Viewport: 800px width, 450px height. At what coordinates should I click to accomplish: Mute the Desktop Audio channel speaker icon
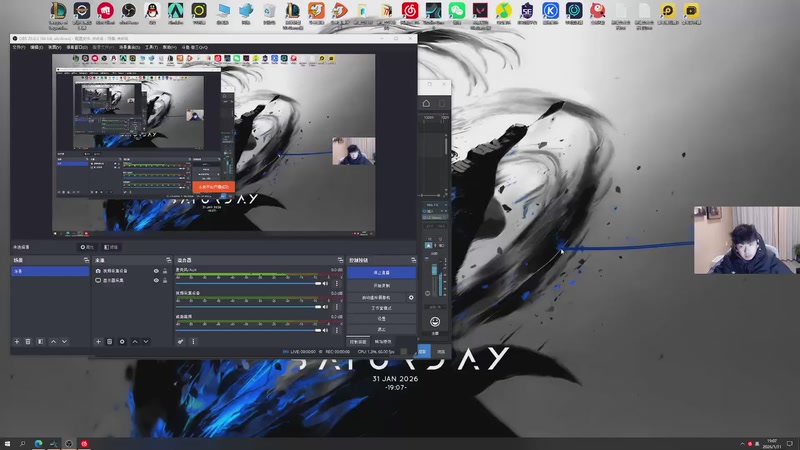(x=325, y=330)
